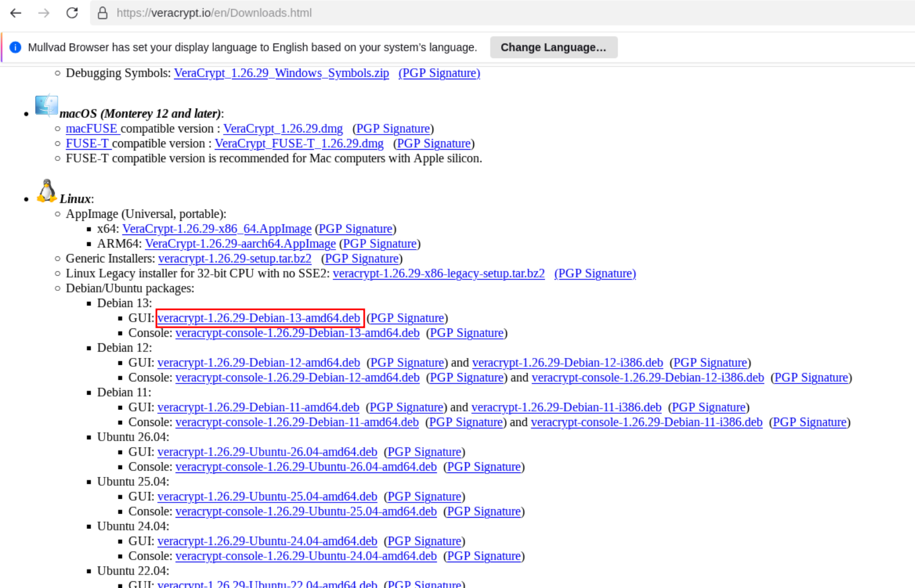Click the browser forward arrow
The width and height of the screenshot is (915, 588).
(44, 13)
